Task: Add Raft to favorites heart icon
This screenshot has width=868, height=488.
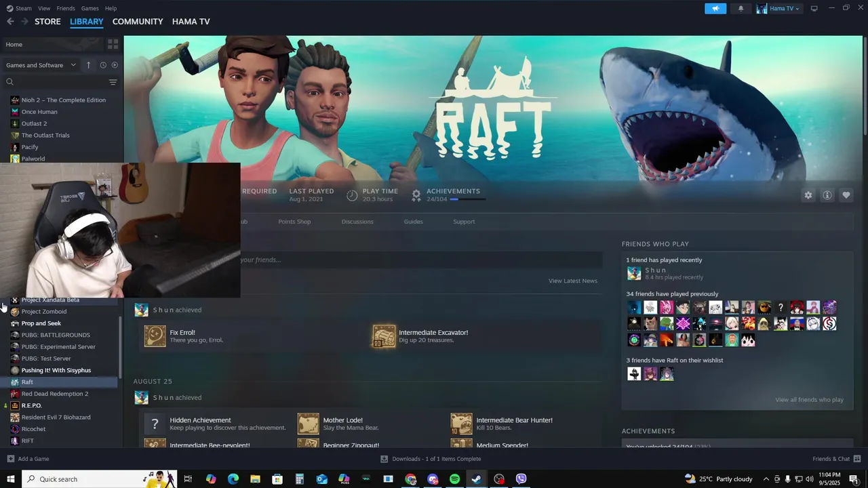Action: pyautogui.click(x=846, y=195)
